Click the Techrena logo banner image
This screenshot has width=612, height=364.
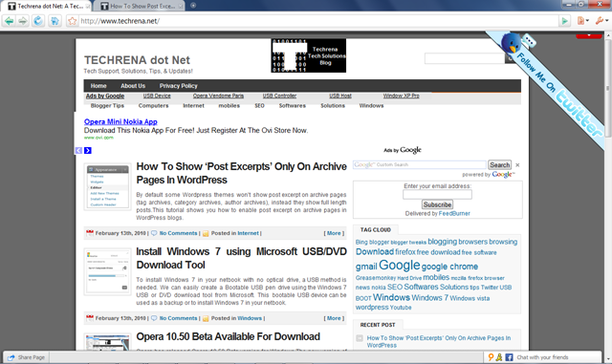(308, 55)
